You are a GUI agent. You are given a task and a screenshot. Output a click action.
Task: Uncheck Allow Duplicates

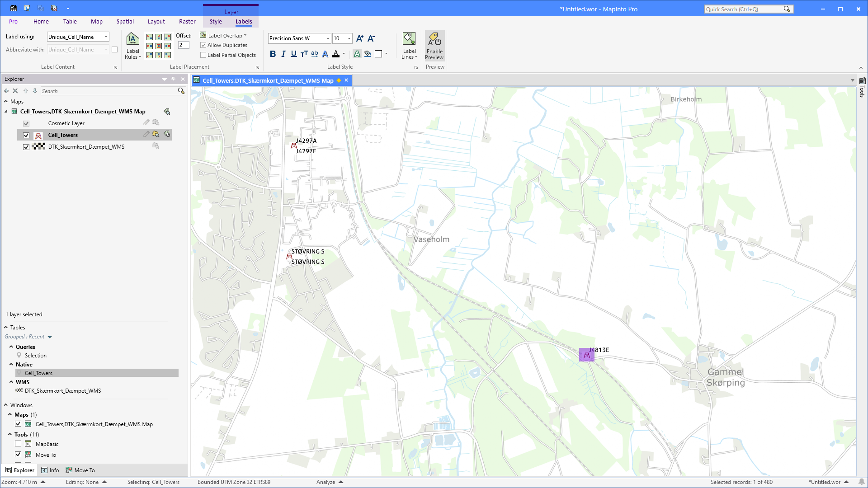point(203,45)
